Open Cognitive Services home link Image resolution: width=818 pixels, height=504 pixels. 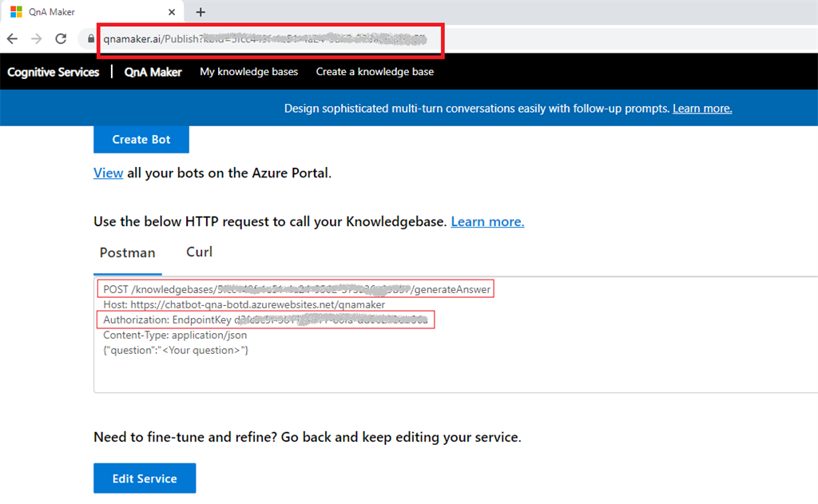pyautogui.click(x=54, y=72)
